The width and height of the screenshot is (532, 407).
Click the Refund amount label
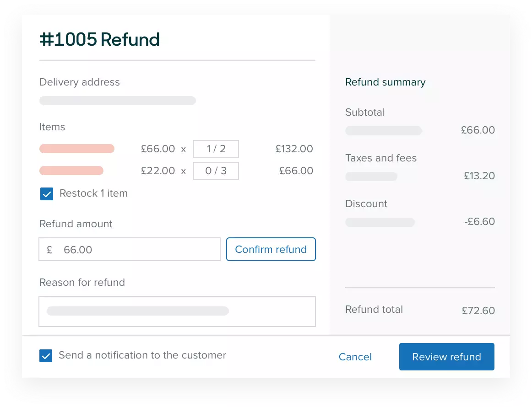pyautogui.click(x=76, y=224)
